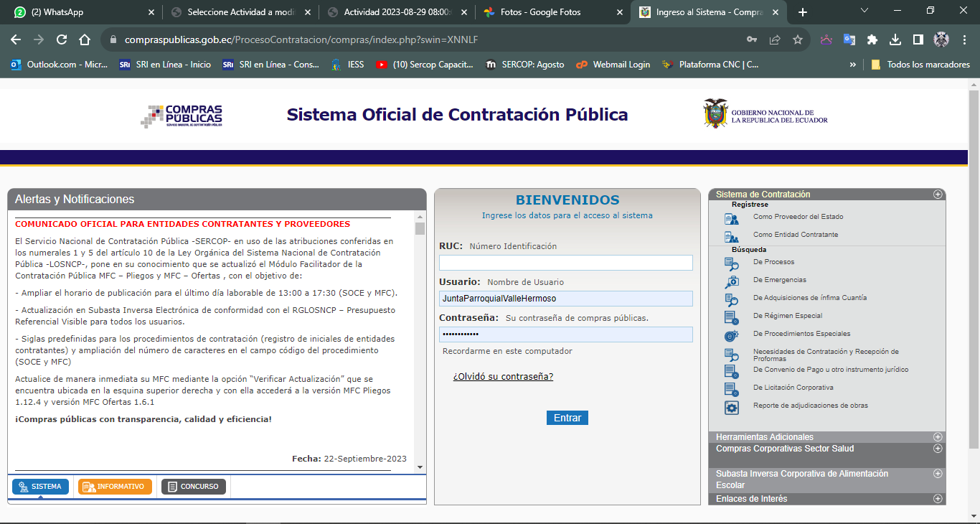Expand the 'Enlaces de Interés' section
This screenshot has width=980, height=524.
tap(937, 499)
